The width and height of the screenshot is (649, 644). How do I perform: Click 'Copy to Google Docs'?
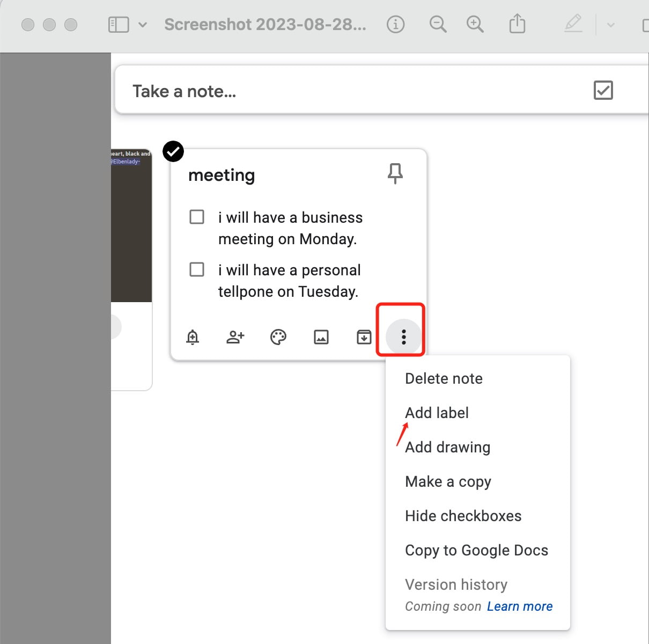(x=478, y=550)
